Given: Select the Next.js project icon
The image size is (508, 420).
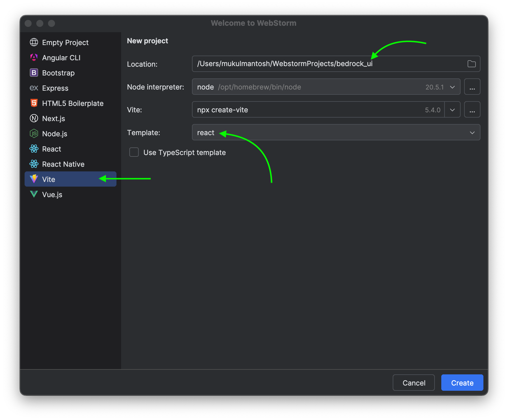Looking at the screenshot, I should [34, 118].
